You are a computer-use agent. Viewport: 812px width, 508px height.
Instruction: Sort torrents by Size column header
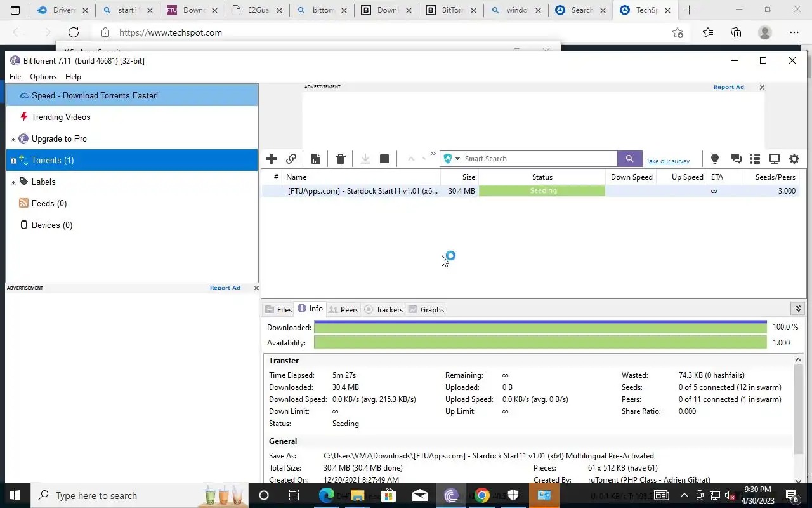[x=459, y=177]
